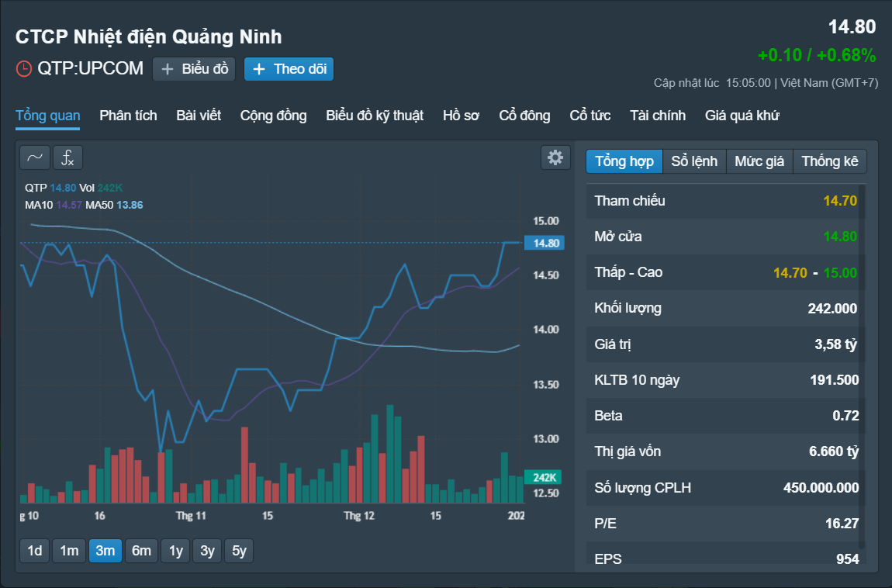
Task: Open the Hồ sơ tab
Action: [x=461, y=116]
